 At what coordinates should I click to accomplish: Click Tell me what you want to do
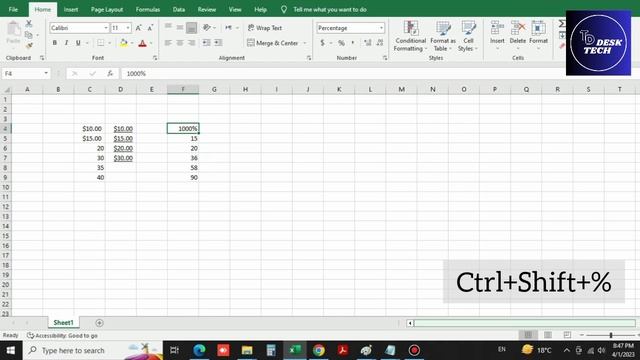tap(329, 9)
